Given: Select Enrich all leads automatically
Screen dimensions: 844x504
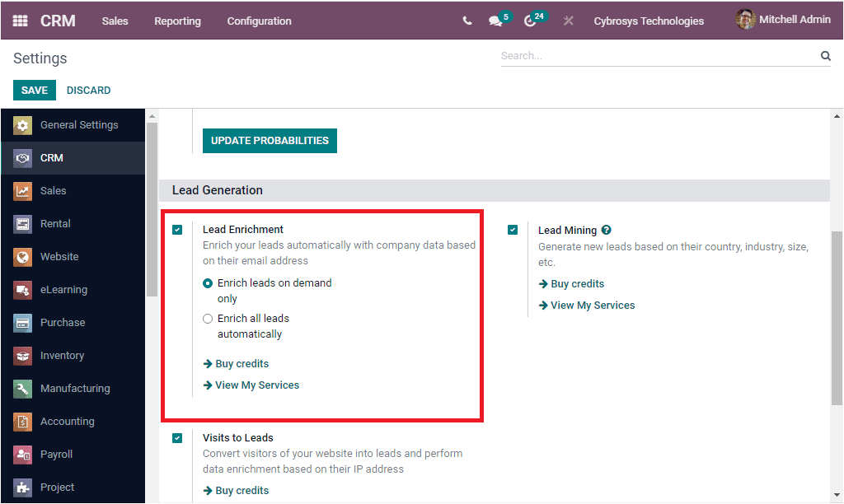Looking at the screenshot, I should (208, 319).
